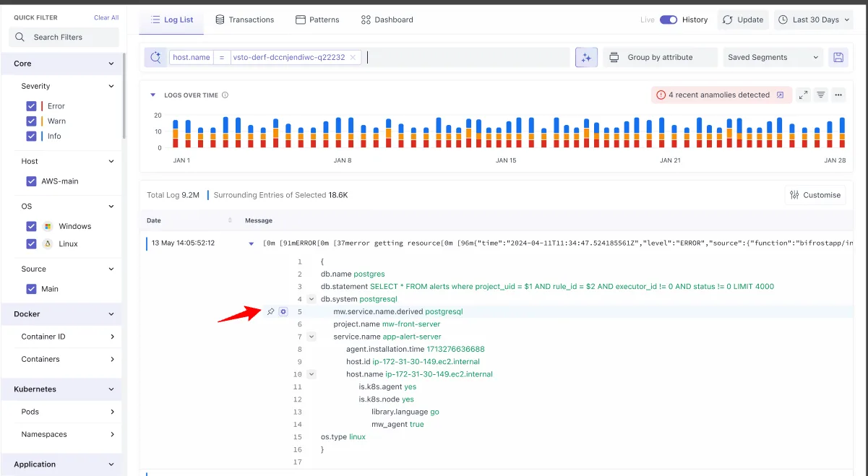Click the gear icon beside line 5
This screenshot has width=868, height=476.
(283, 311)
